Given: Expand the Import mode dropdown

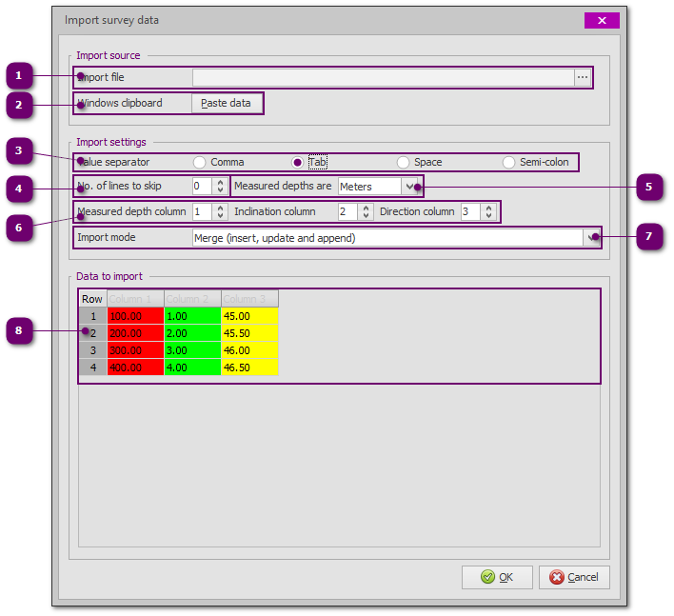Looking at the screenshot, I should click(591, 237).
